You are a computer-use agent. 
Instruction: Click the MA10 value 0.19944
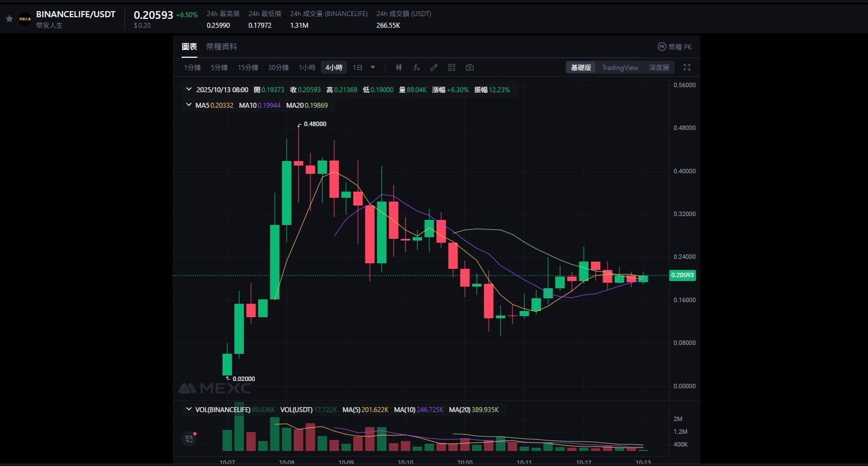pyautogui.click(x=269, y=105)
